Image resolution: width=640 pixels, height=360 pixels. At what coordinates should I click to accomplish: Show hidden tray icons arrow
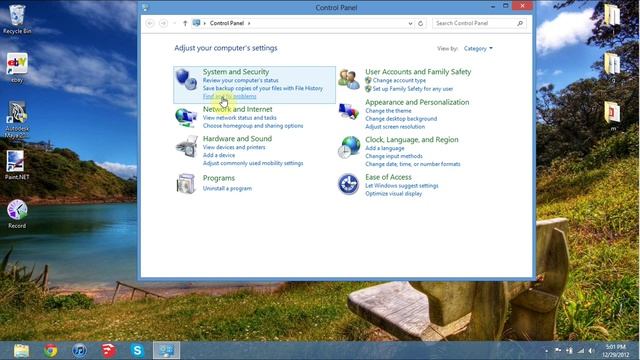[547, 351]
